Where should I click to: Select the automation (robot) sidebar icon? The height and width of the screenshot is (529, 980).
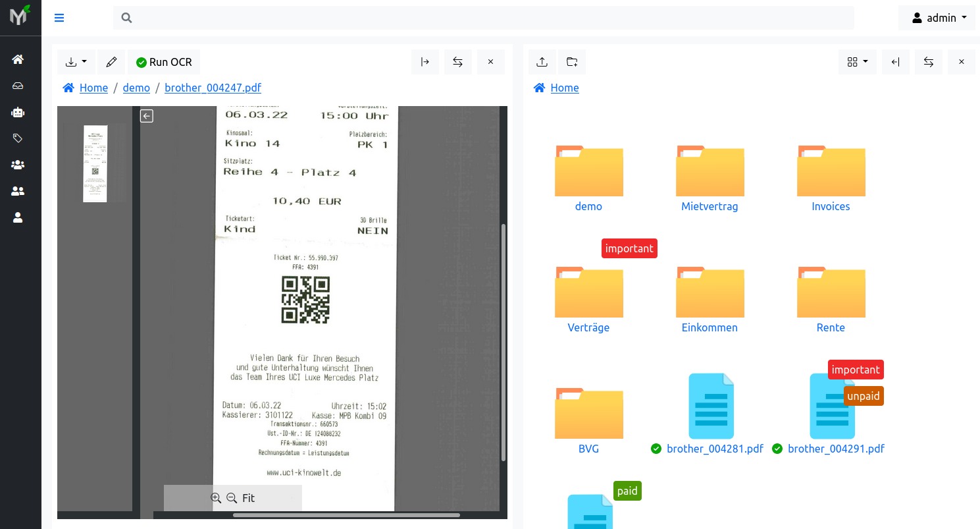[x=18, y=113]
